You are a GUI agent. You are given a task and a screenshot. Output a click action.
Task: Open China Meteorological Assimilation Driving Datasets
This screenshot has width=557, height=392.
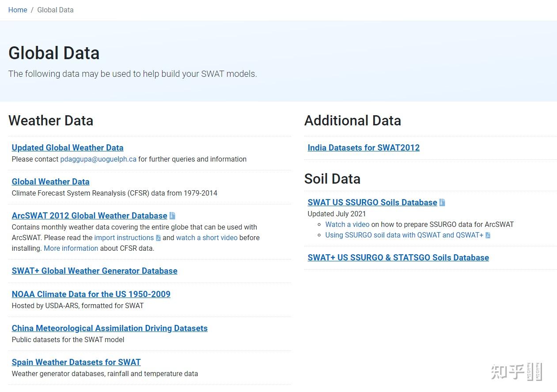(x=110, y=328)
